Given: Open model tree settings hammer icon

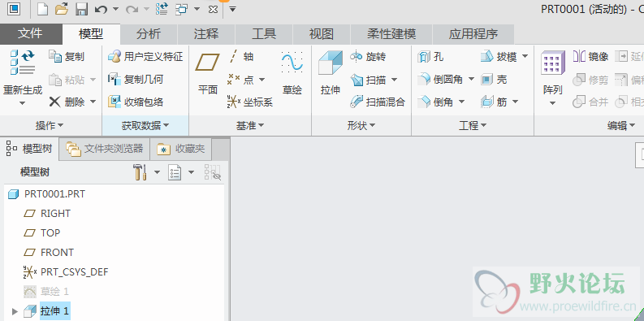Looking at the screenshot, I should point(140,171).
